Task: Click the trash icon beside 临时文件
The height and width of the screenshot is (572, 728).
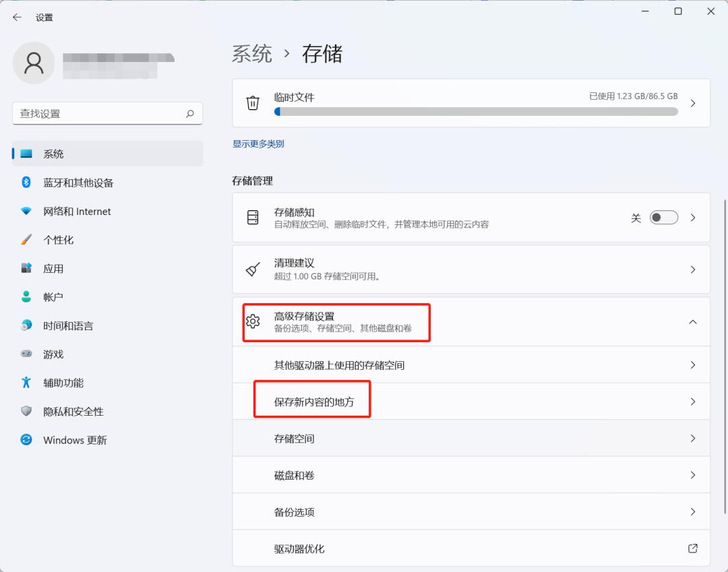Action: [x=253, y=102]
